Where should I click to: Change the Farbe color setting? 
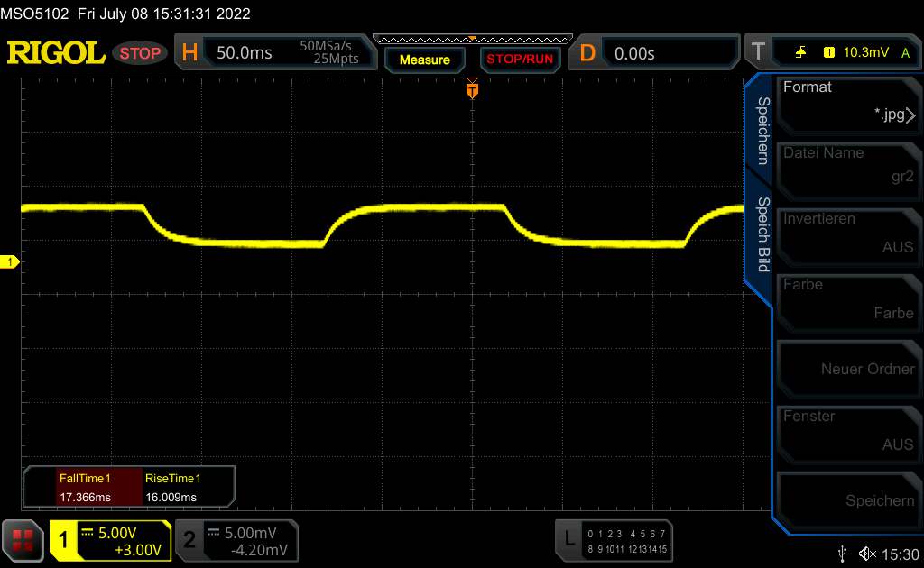[848, 303]
